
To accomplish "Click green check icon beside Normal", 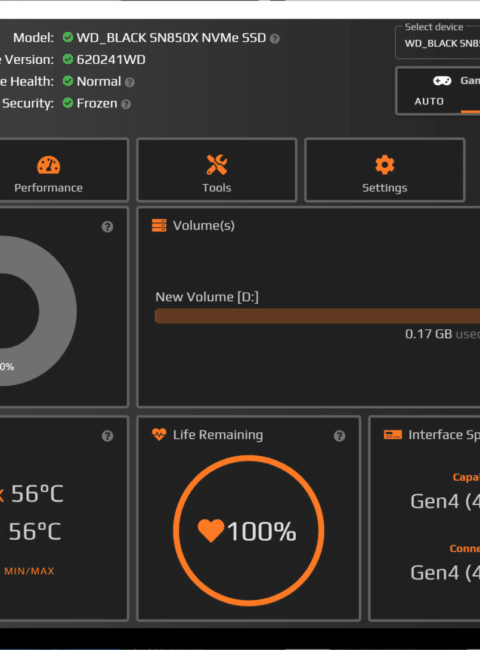I will click(68, 81).
